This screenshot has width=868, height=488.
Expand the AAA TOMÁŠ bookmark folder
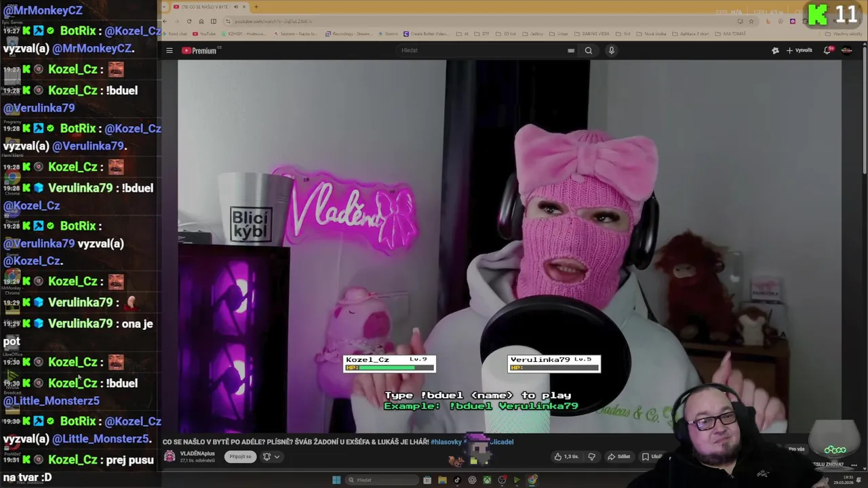730,34
